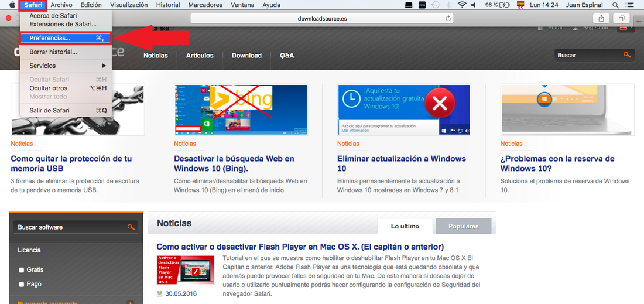
Task: Click the Lun 14:24 clock
Action: click(544, 5)
